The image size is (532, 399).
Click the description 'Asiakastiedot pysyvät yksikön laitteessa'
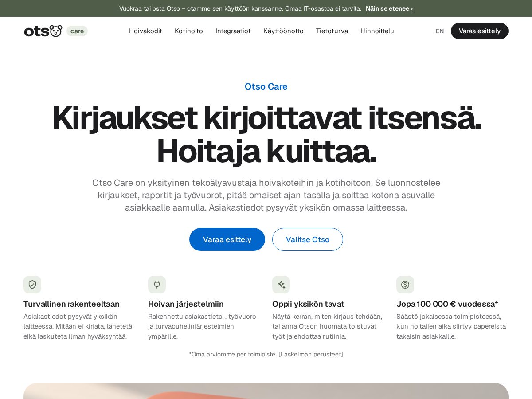point(78,326)
